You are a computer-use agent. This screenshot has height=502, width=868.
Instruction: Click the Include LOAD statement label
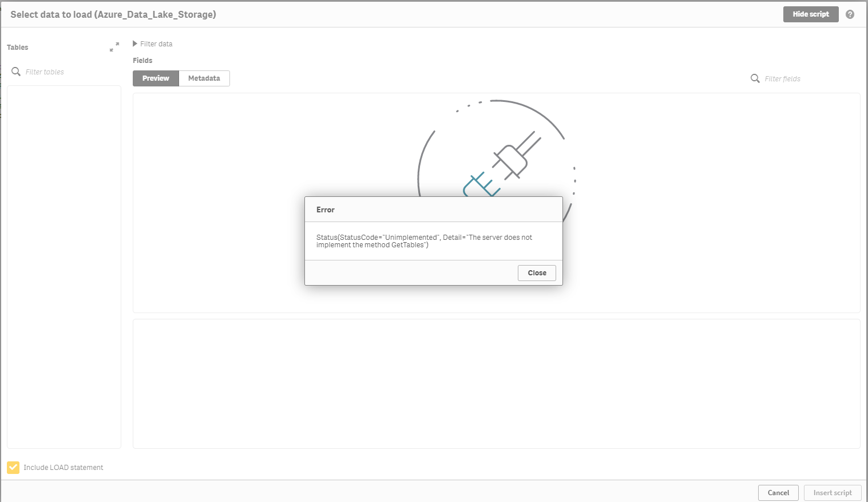[x=63, y=467]
